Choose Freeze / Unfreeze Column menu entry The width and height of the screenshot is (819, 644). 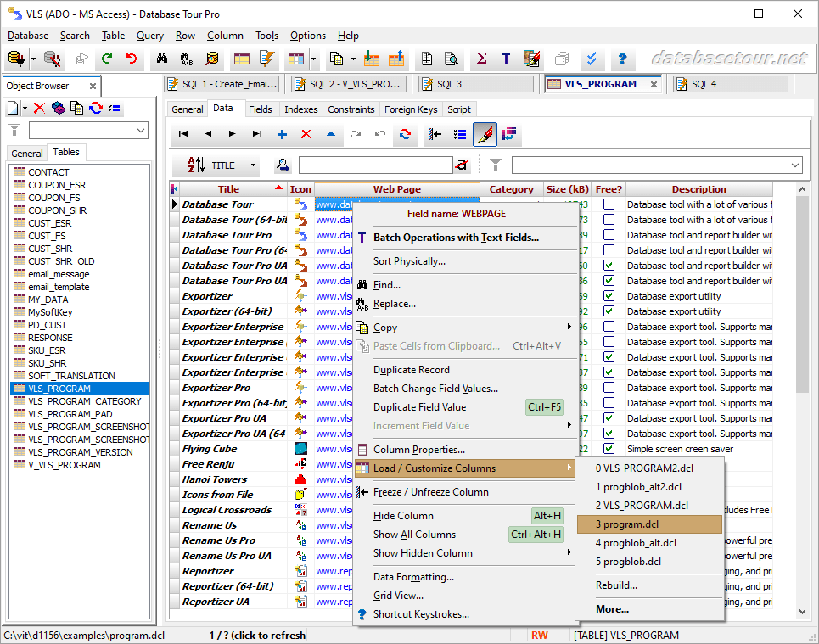coord(430,492)
